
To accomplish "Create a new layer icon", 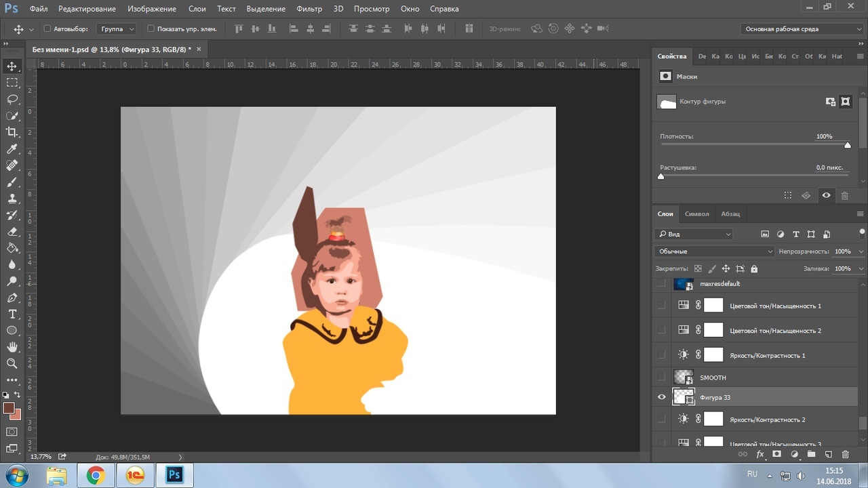I will (x=828, y=454).
